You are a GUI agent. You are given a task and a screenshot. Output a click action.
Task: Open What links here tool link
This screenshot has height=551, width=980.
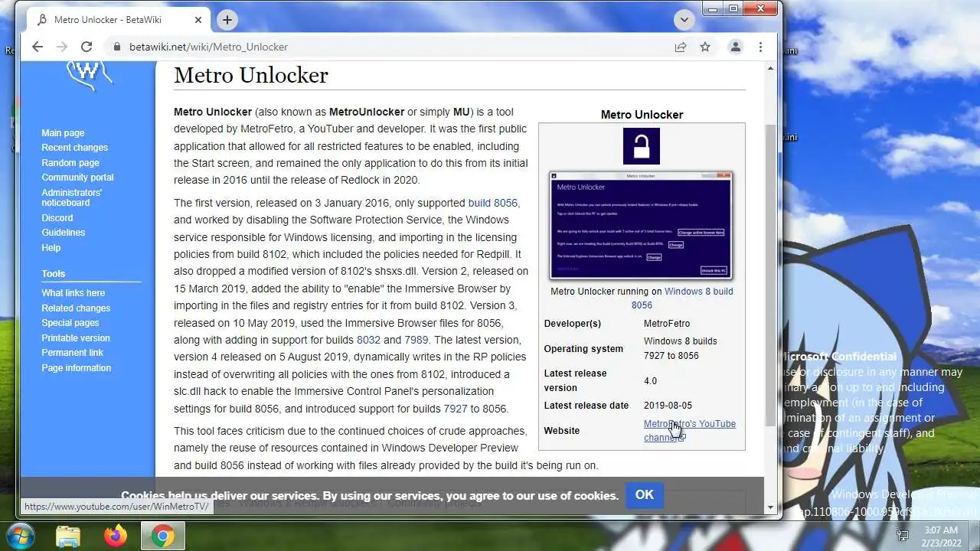[73, 293]
